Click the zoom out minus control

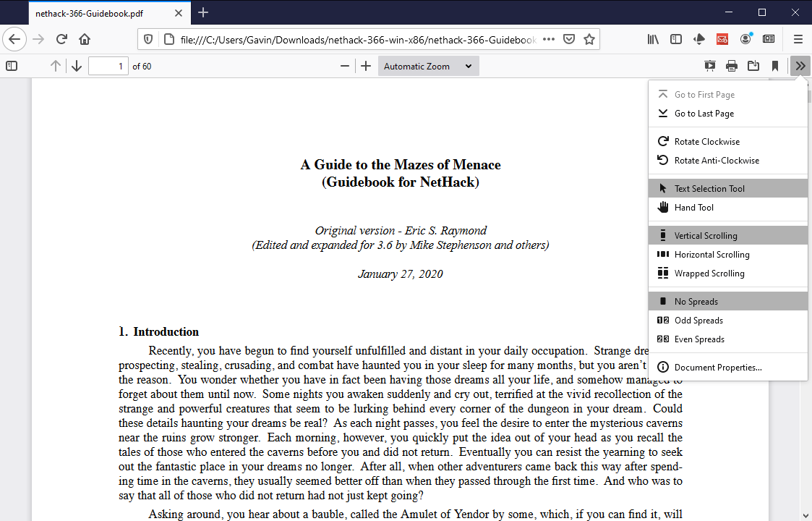(345, 66)
